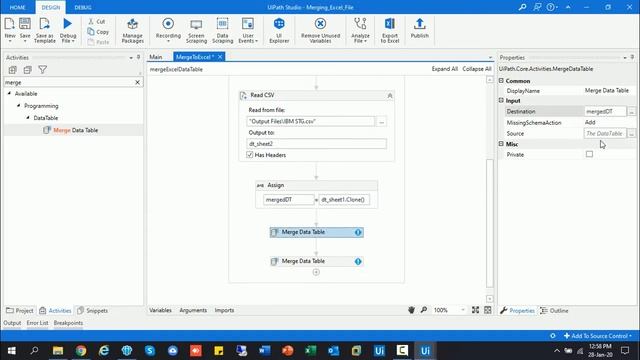Collapse the Common properties section
Image resolution: width=640 pixels, height=360 pixels.
[501, 81]
